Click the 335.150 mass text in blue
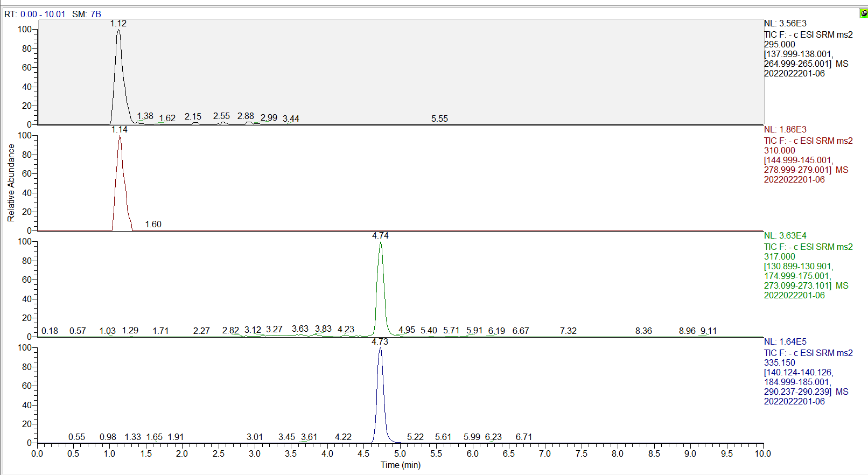 tap(780, 363)
